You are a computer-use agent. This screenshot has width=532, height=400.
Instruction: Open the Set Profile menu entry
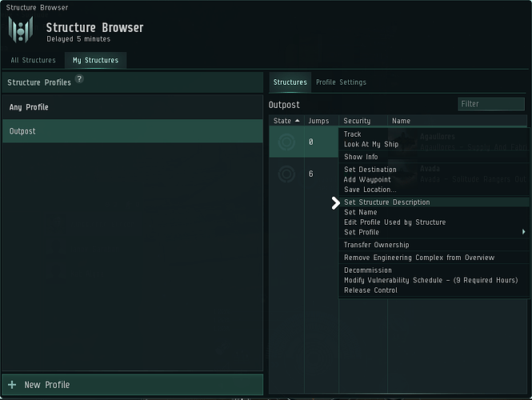[434, 232]
